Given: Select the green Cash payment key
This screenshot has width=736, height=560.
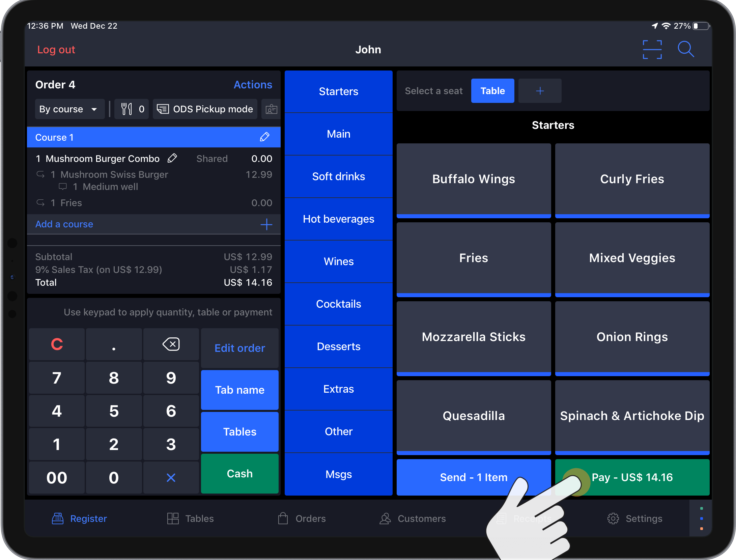Looking at the screenshot, I should [239, 473].
